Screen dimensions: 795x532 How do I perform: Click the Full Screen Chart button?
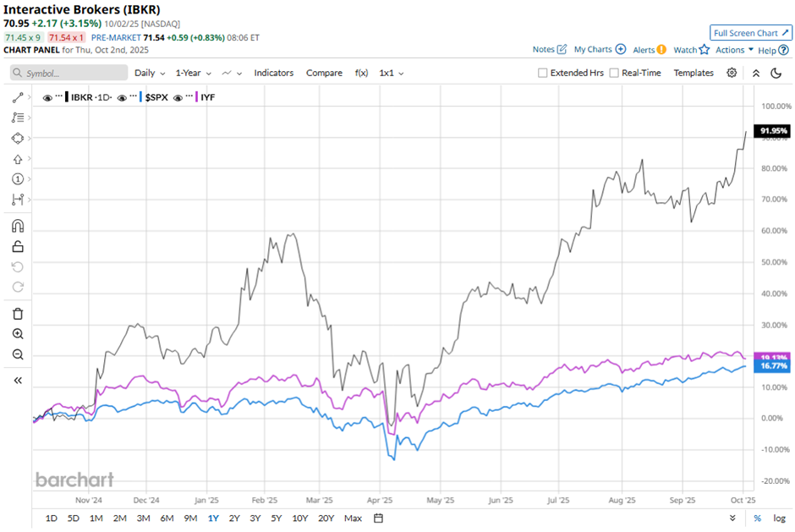coord(751,33)
